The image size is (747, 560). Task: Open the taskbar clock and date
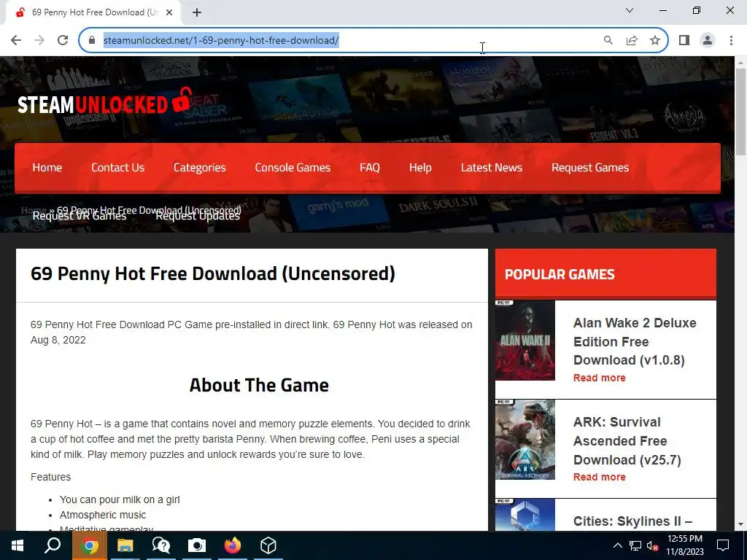tap(685, 545)
